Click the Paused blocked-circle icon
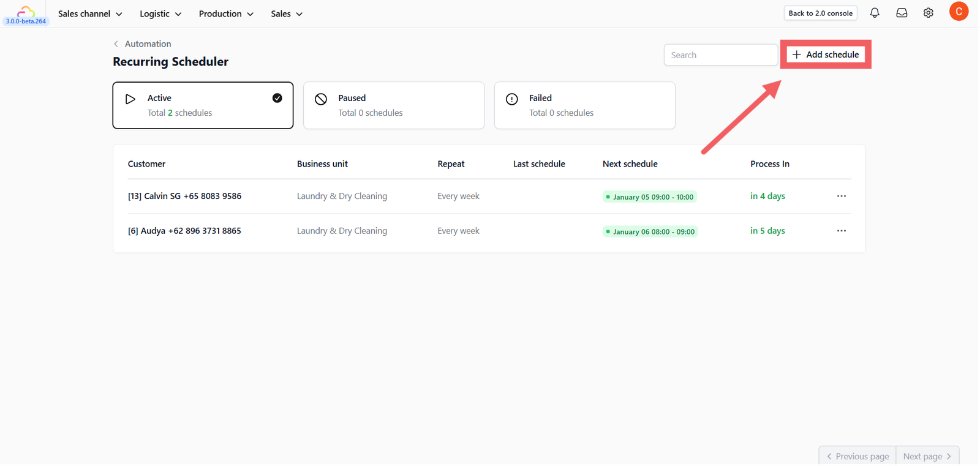This screenshot has height=466, width=980. pos(321,99)
